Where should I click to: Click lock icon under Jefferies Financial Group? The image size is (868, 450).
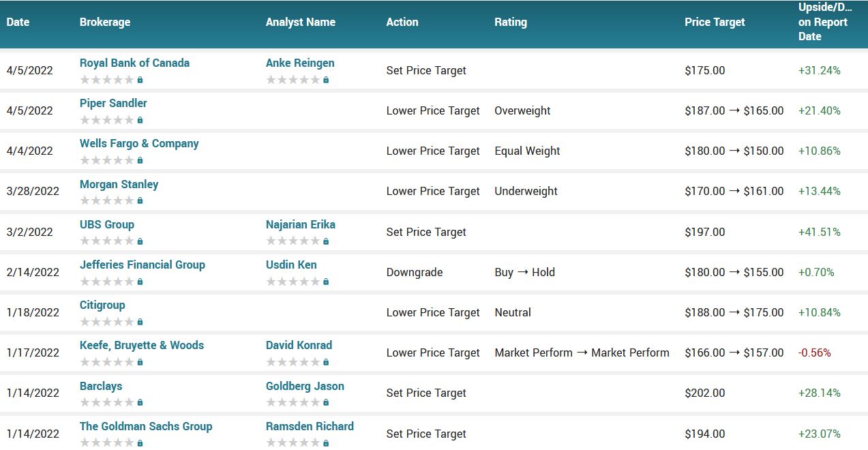[140, 282]
